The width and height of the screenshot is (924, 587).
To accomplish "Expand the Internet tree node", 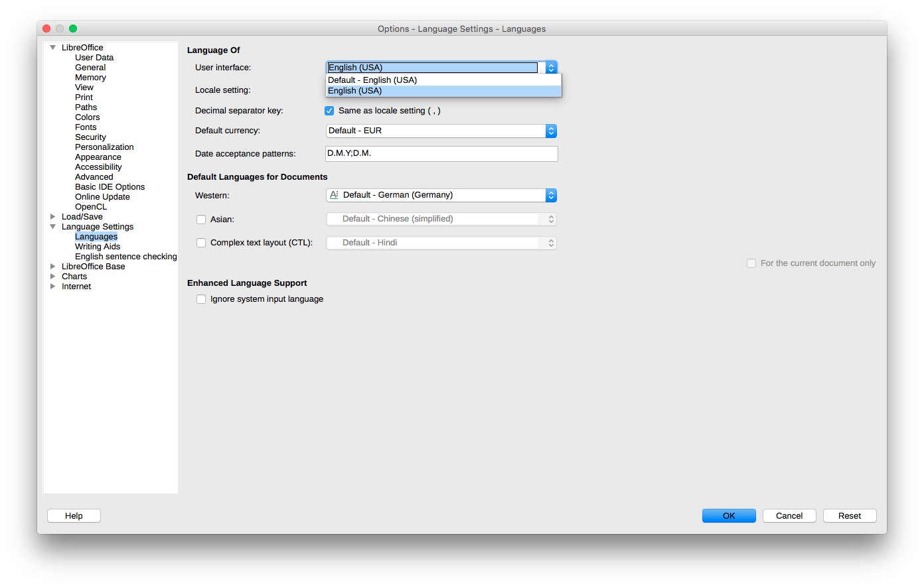I will pyautogui.click(x=53, y=287).
